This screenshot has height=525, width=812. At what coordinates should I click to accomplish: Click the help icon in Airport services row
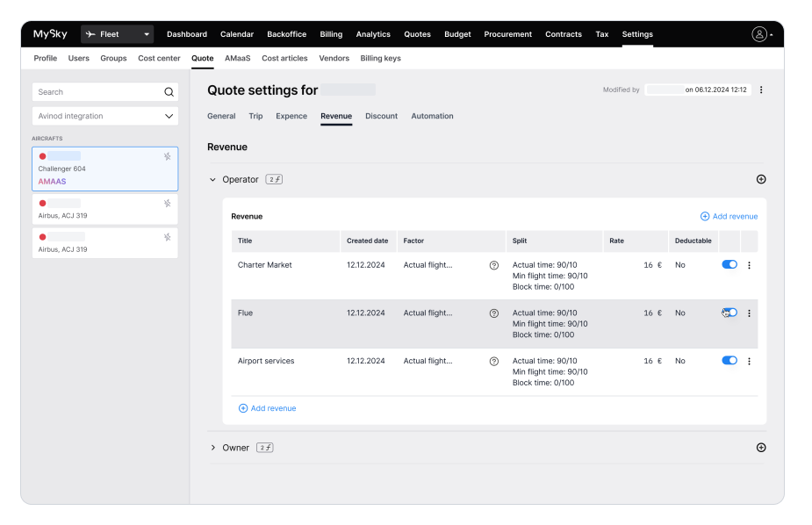pos(494,361)
